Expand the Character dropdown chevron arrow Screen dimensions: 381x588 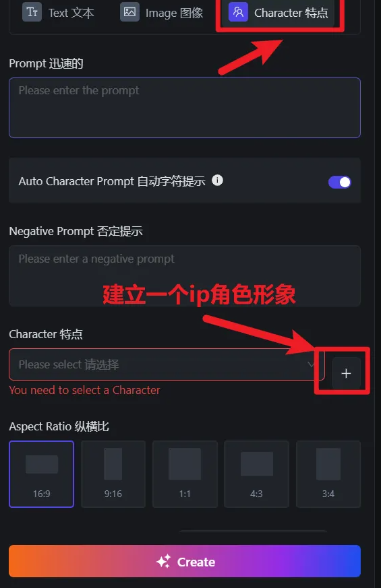click(x=311, y=364)
